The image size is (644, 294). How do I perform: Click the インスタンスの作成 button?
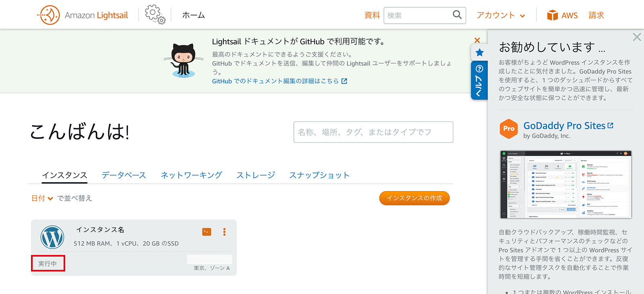414,198
